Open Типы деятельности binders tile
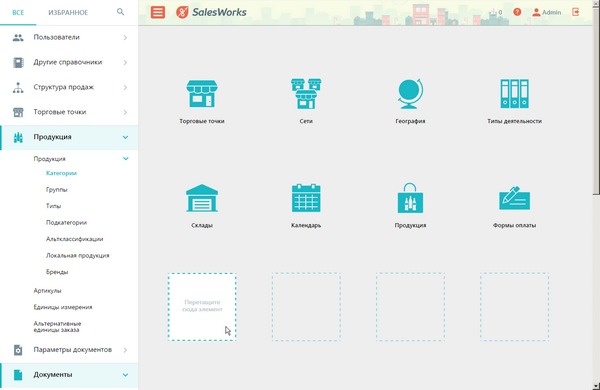This screenshot has height=390, width=600. point(514,101)
